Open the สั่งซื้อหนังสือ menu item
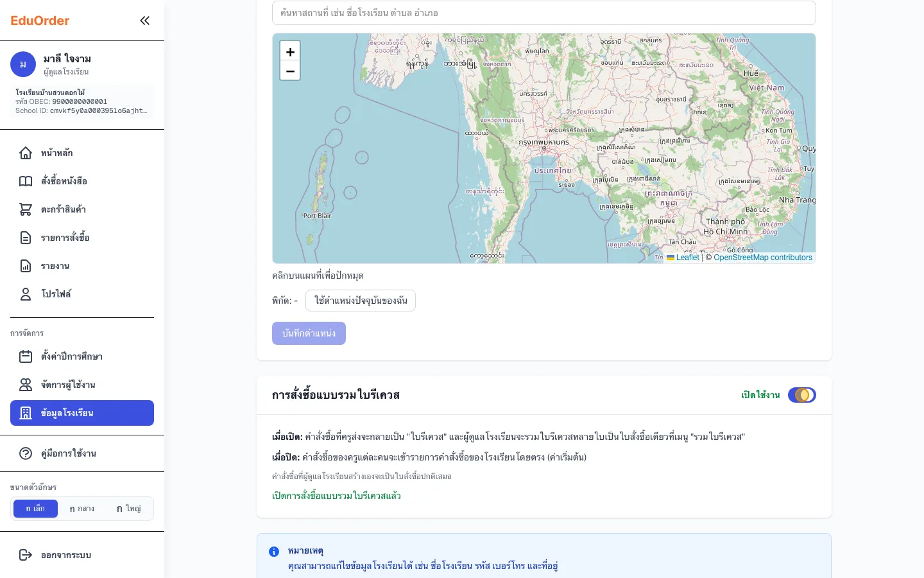This screenshot has width=924, height=578. (x=82, y=181)
